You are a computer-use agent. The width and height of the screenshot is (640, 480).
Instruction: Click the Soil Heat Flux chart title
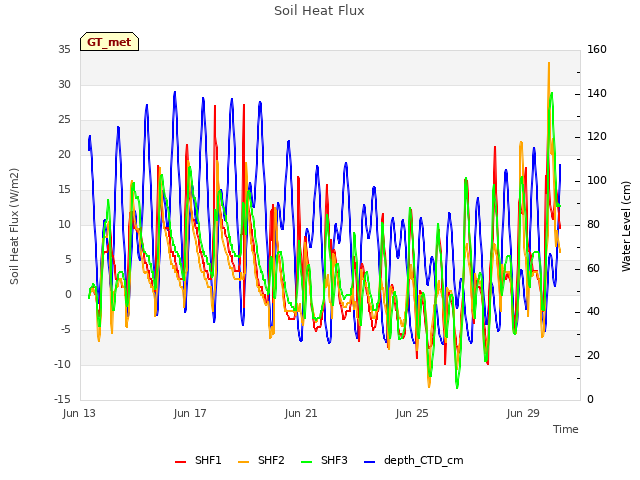tap(319, 11)
